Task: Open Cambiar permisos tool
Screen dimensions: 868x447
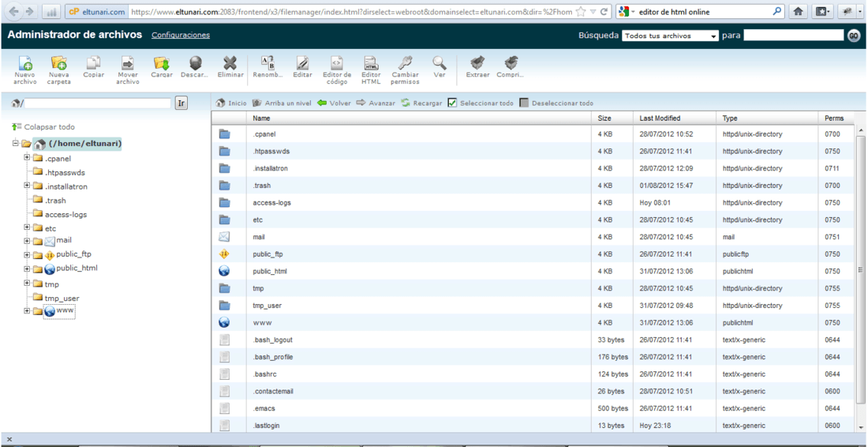Action: [406, 69]
